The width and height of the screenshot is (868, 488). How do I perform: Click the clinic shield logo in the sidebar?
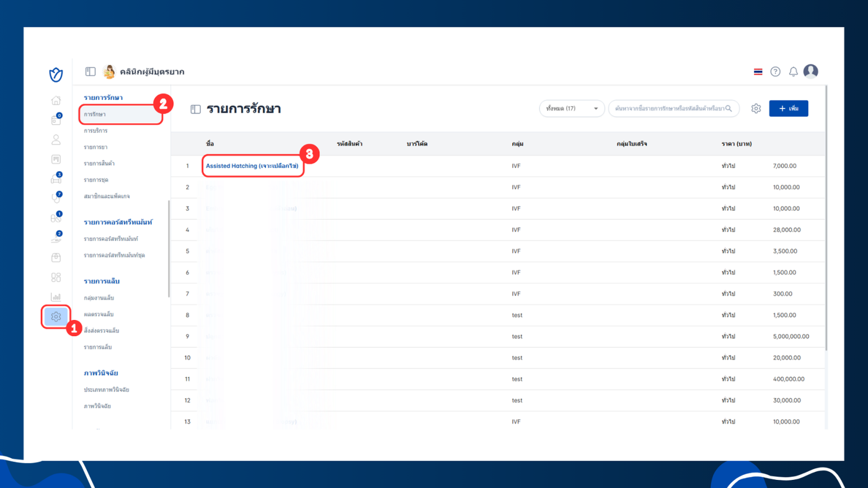pyautogui.click(x=56, y=75)
